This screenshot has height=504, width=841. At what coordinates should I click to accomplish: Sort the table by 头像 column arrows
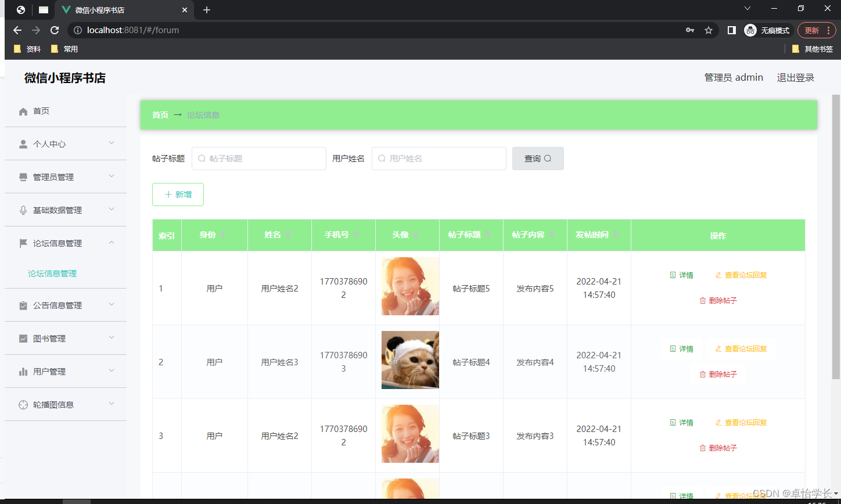pos(416,235)
